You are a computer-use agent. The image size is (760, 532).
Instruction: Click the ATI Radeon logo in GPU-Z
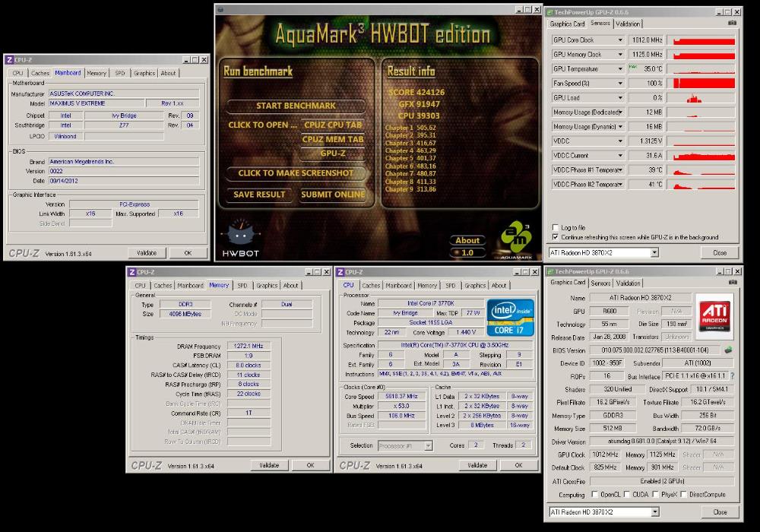715,316
